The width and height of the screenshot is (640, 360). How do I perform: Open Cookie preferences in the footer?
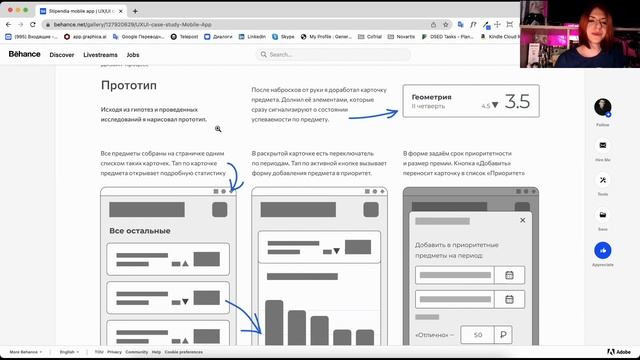coord(184,352)
